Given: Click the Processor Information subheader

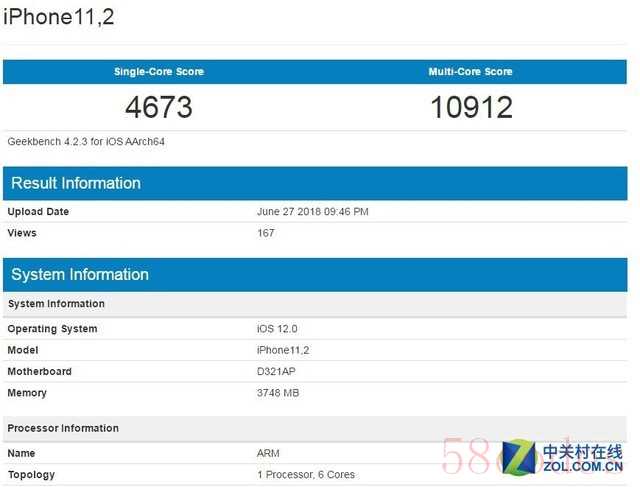Looking at the screenshot, I should click(x=315, y=429).
